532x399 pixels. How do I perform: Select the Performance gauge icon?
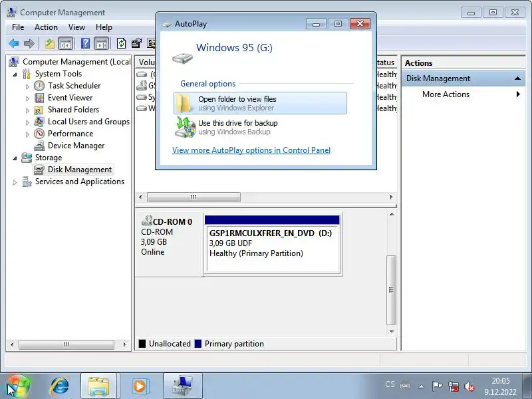click(x=39, y=134)
